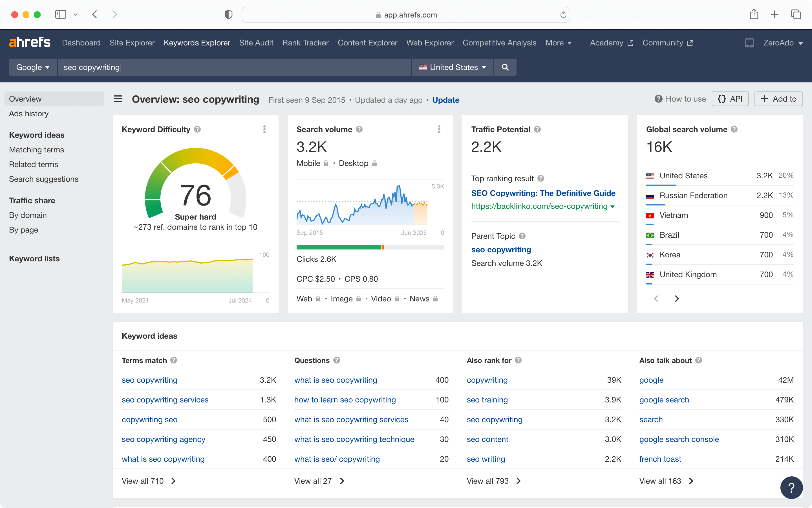Click the Add to button
Viewport: 812px width, 508px height.
(x=778, y=99)
